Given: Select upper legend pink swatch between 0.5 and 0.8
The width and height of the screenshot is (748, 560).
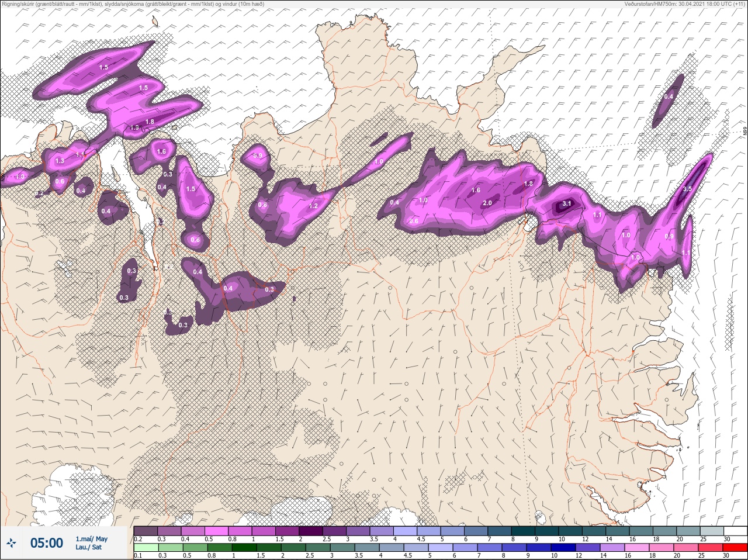Looking at the screenshot, I should tap(217, 531).
